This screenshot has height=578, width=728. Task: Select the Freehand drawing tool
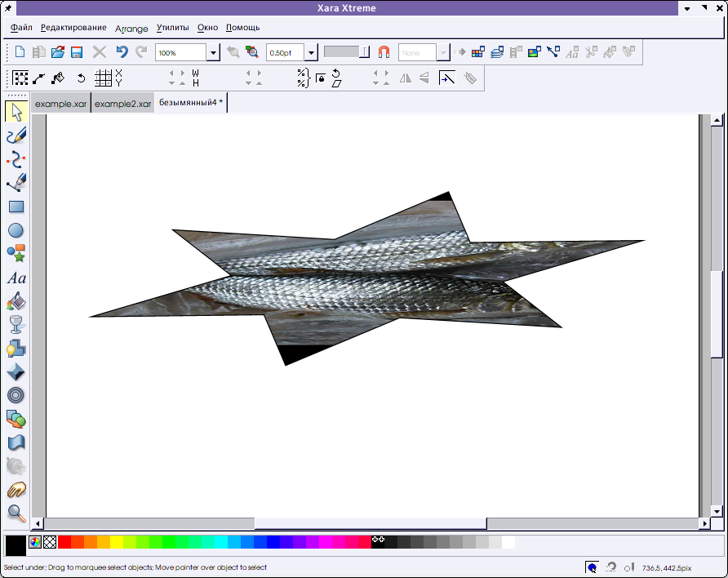[x=16, y=136]
